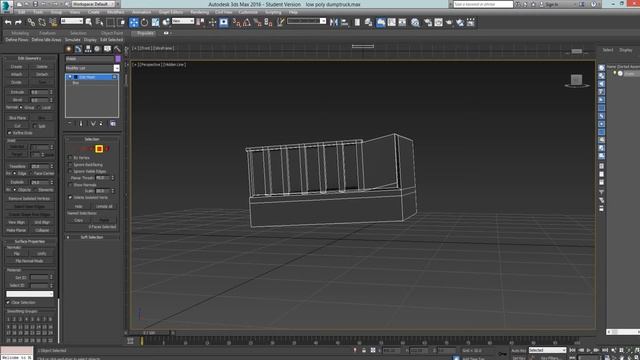Activate Select and Rotate tool
This screenshot has height=360, width=640.
pyautogui.click(x=144, y=22)
